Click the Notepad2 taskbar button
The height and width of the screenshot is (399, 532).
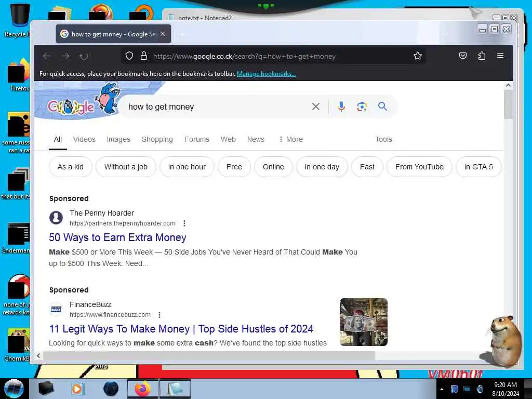coord(175,389)
